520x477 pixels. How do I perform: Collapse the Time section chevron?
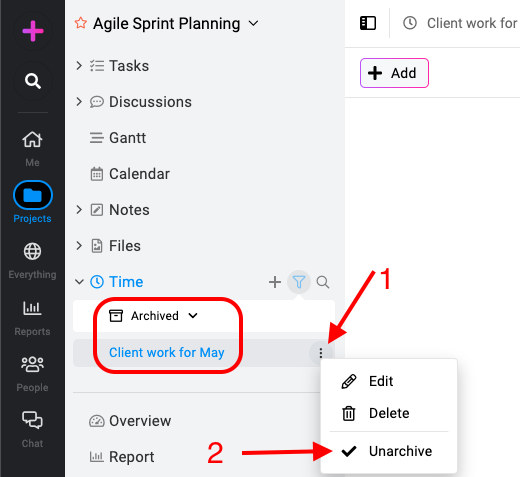click(x=79, y=282)
